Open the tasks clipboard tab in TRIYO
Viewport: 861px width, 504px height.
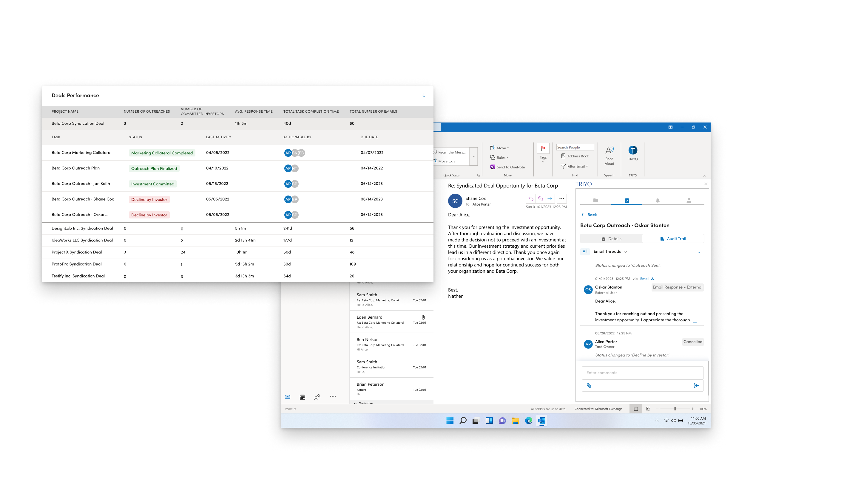point(627,200)
